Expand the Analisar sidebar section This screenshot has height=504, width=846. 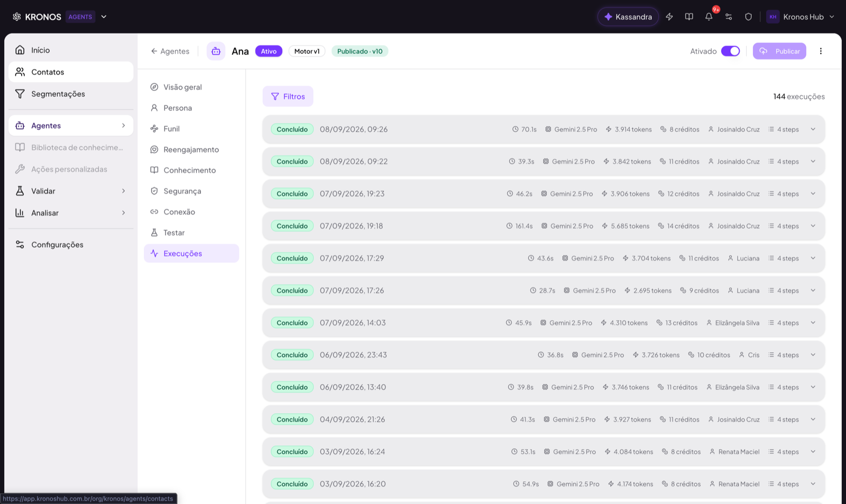(x=71, y=213)
